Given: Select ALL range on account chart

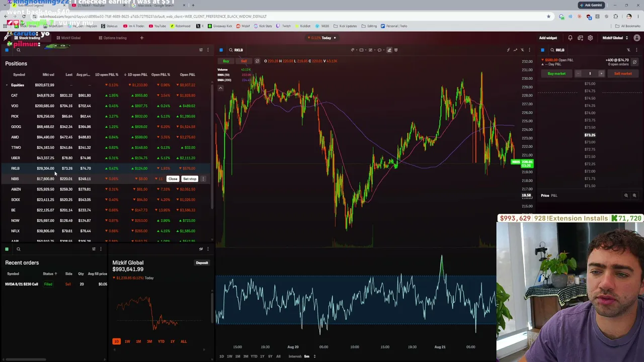Looking at the screenshot, I should coord(184,341).
